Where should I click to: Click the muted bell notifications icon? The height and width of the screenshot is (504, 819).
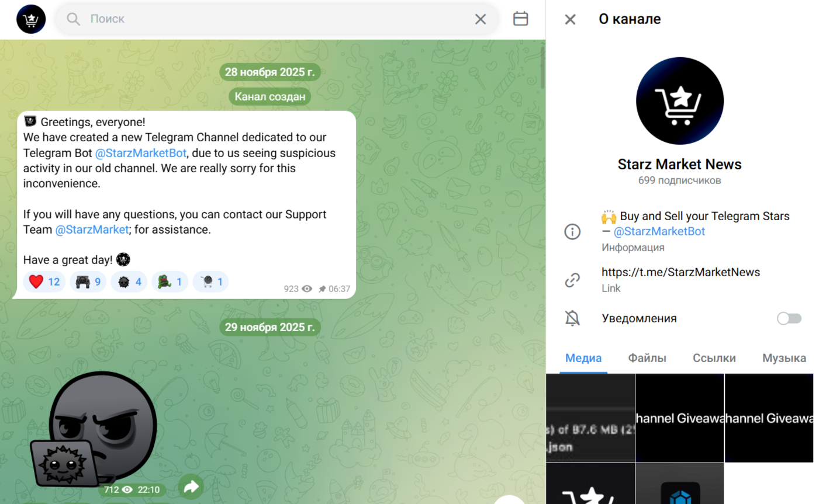(x=572, y=318)
